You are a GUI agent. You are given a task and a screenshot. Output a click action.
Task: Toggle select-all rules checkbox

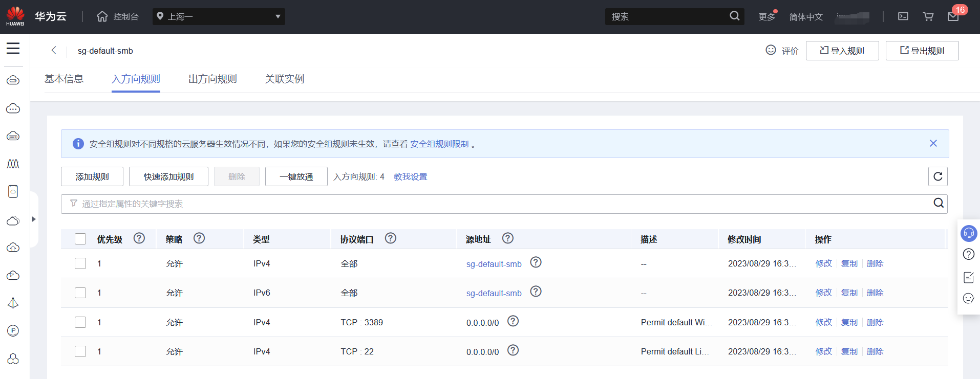click(80, 239)
